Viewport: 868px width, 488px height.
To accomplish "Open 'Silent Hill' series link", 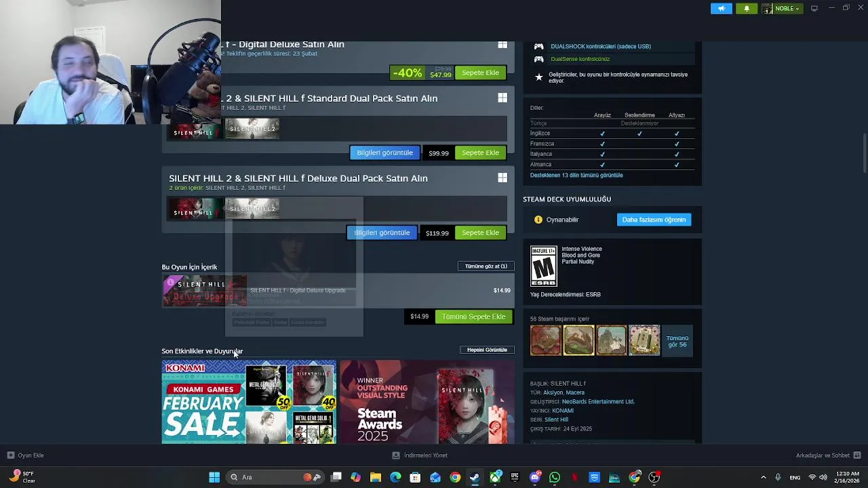I will pyautogui.click(x=556, y=420).
